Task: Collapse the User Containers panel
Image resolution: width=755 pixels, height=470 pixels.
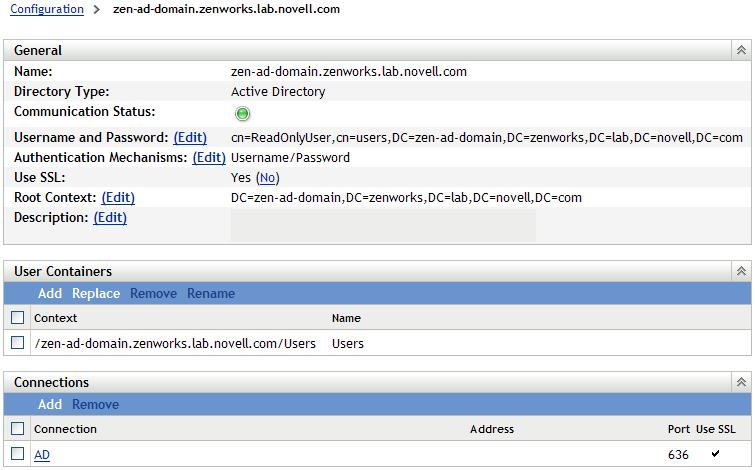Action: coord(741,271)
